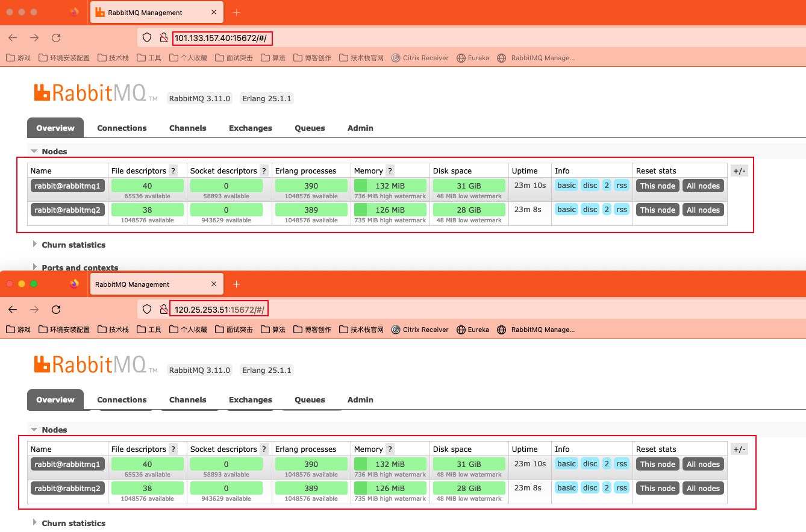Open the Queues tab on the 120.25.253.51 page
The height and width of the screenshot is (532, 806).
(310, 399)
